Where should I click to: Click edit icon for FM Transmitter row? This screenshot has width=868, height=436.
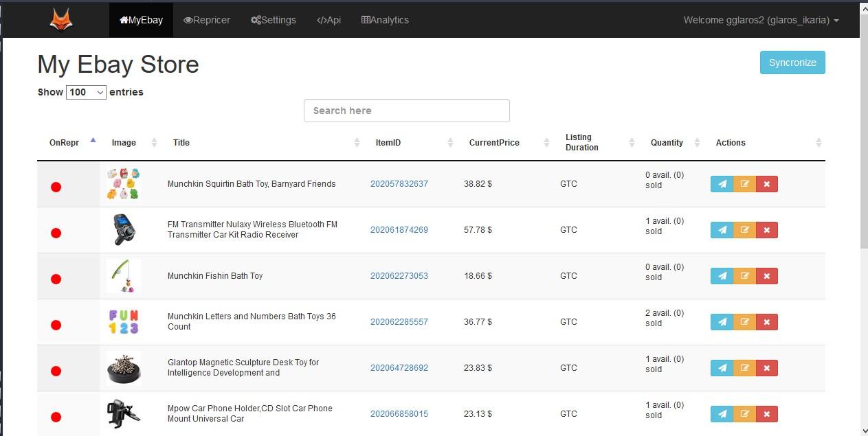pos(744,230)
